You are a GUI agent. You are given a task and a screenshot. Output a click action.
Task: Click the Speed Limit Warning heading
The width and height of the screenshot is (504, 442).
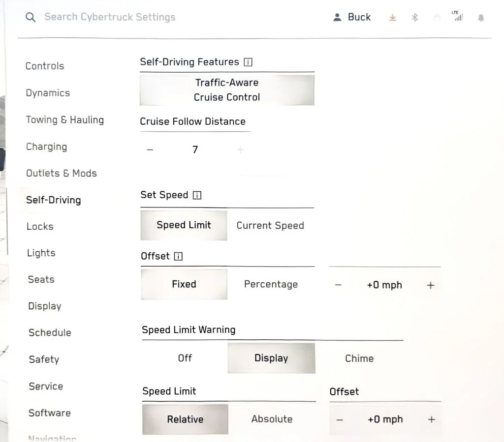coord(189,330)
